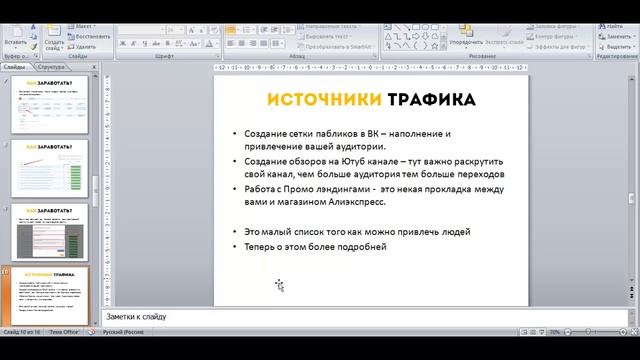Open the change case Aa dropdown
Image resolution: width=640 pixels, height=360 pixels.
pos(194,43)
